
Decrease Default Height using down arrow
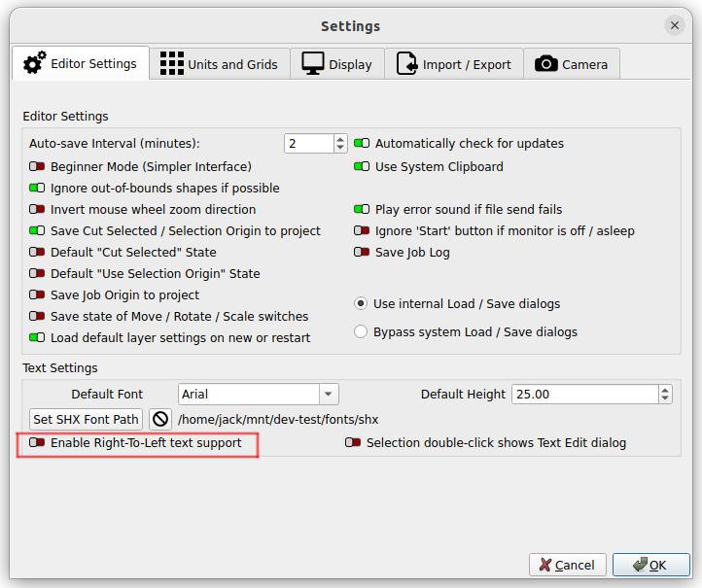665,399
